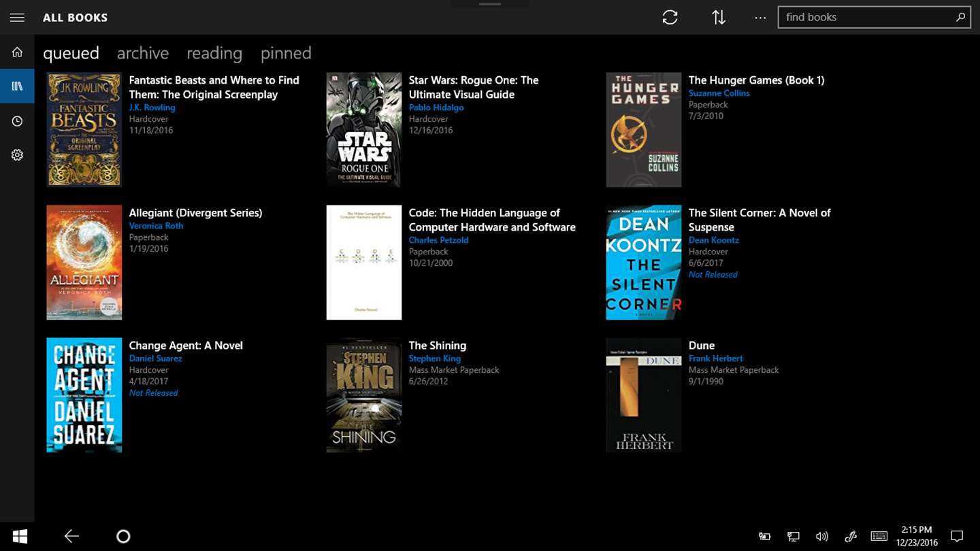Select title Code: The Hidden Language
Screen dimensions: 980x551
[x=492, y=220]
